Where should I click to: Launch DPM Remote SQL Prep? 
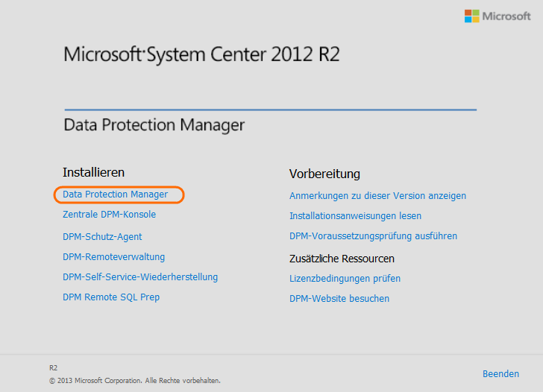pos(111,297)
